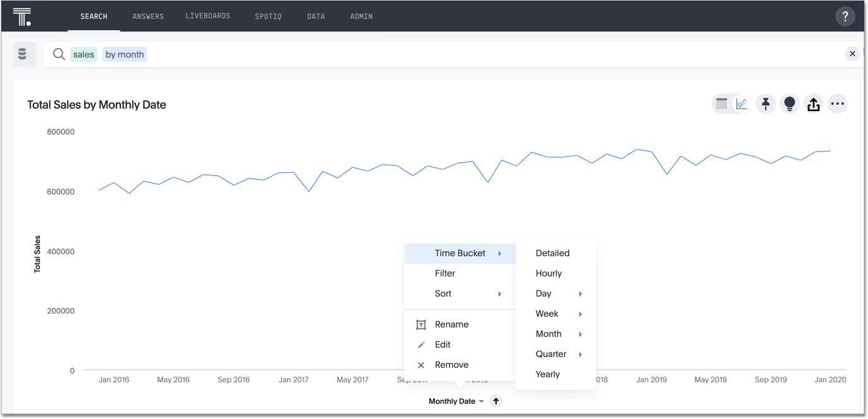Screen dimensions: 868x419
Task: Remove the column via Remove option
Action: 451,365
